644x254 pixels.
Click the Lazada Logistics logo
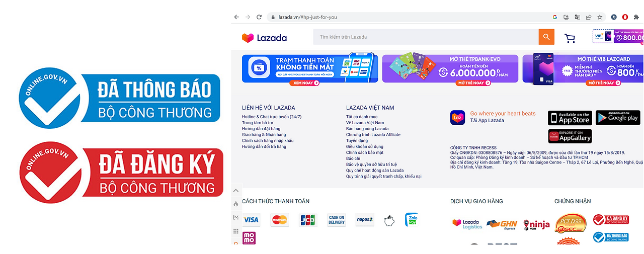click(467, 224)
